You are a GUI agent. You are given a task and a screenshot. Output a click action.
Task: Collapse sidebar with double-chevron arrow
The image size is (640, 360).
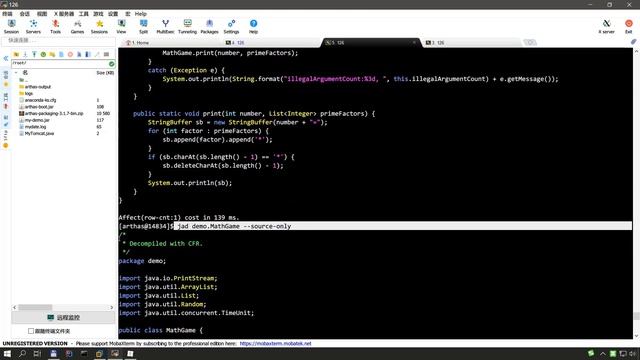pos(6,58)
